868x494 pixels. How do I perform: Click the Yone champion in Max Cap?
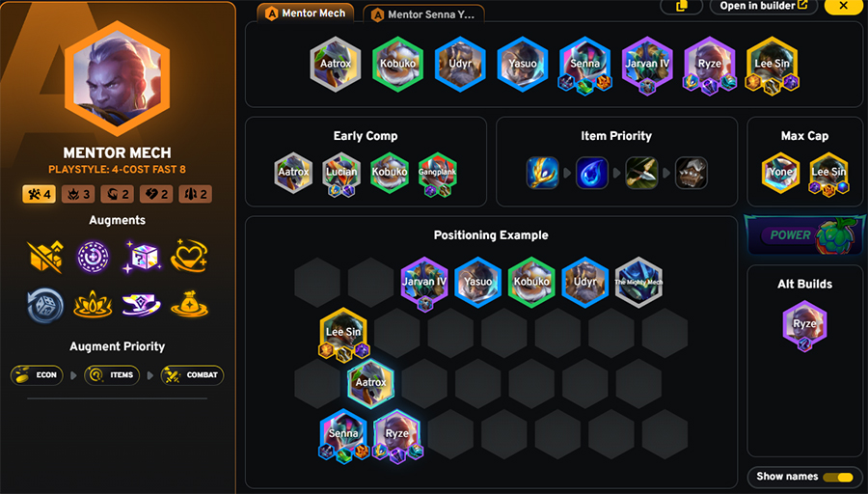coord(780,173)
